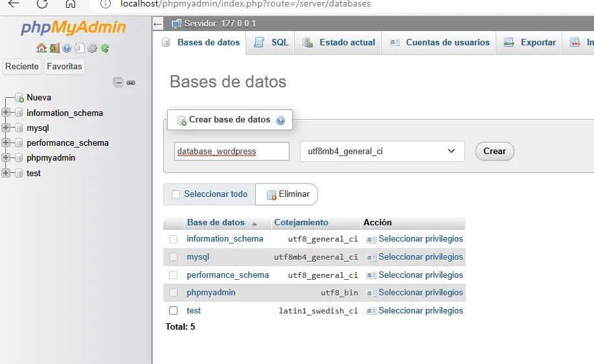Viewport: 594px width, 364px height.
Task: Click the home icon under phpMyAdmin logo
Action: point(41,48)
